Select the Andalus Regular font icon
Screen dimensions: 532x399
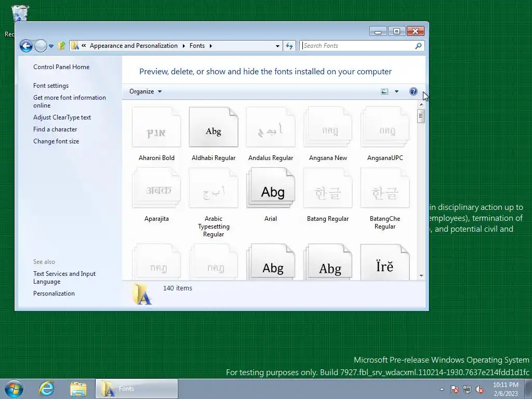tap(270, 127)
